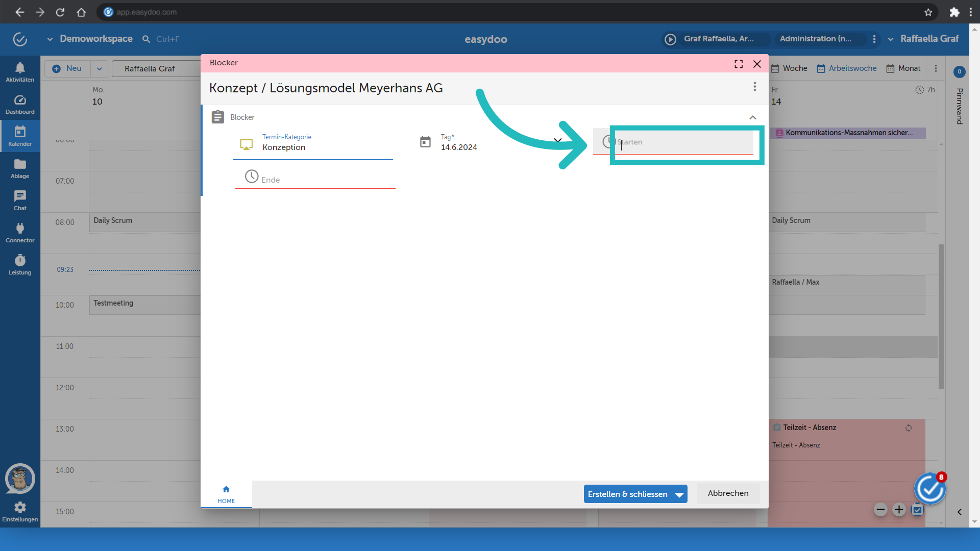Open the three-dot menu in dialog
The height and width of the screenshot is (551, 980).
pos(754,87)
